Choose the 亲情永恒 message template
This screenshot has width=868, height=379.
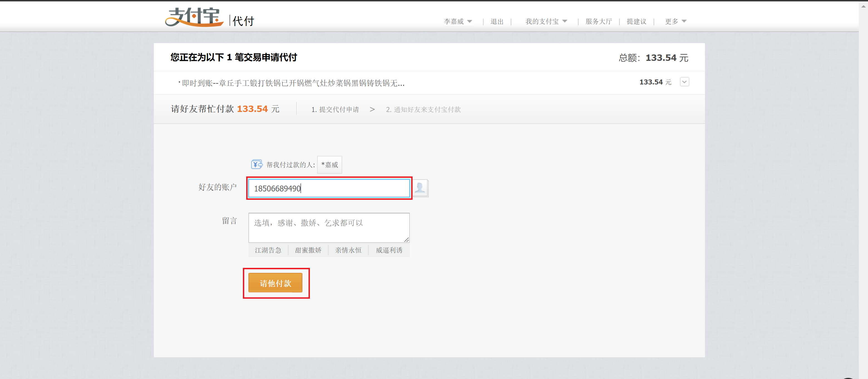point(348,250)
